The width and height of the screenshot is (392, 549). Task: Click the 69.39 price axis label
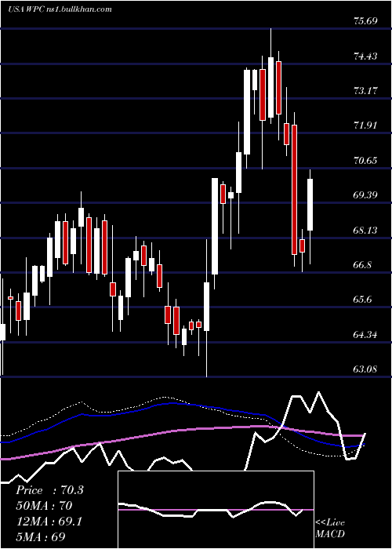365,195
